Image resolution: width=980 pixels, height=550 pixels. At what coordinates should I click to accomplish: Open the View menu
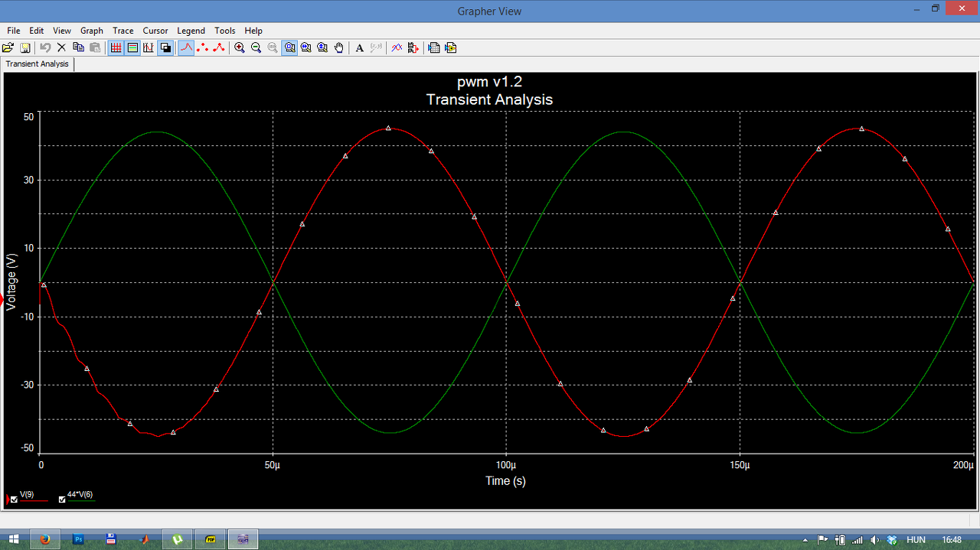(x=62, y=31)
